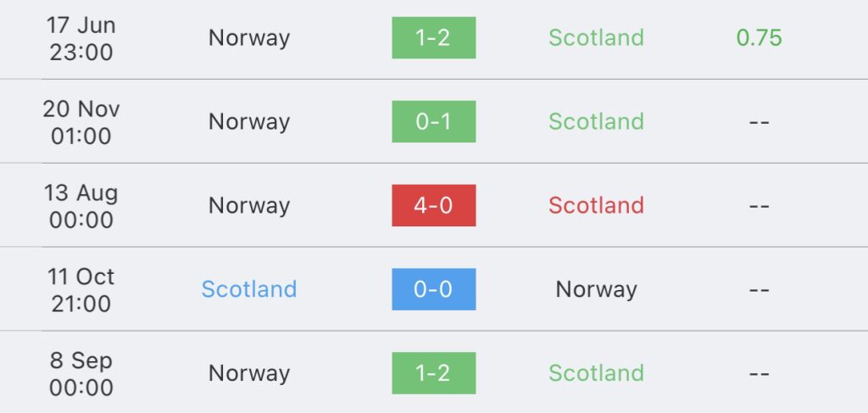The width and height of the screenshot is (868, 413).
Task: Select Norway in the 8 Sep match
Action: (x=249, y=373)
